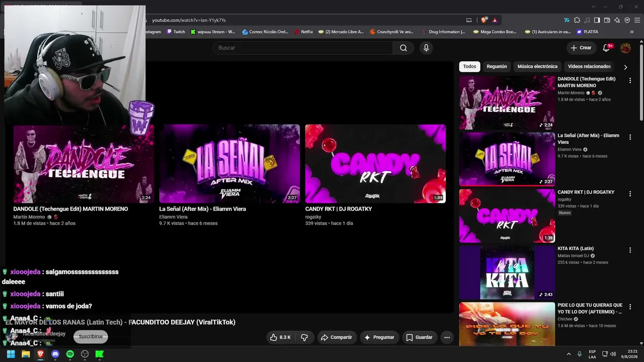Click the taskbar volume speaker icon

[x=613, y=354]
